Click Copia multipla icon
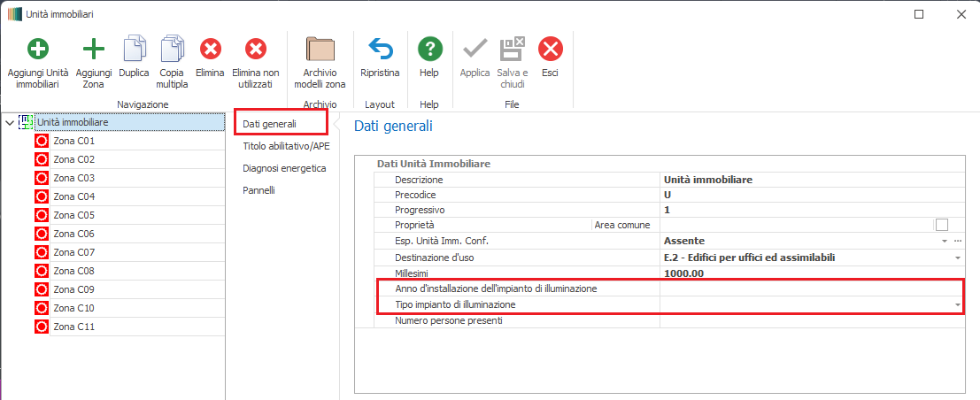 point(172,49)
